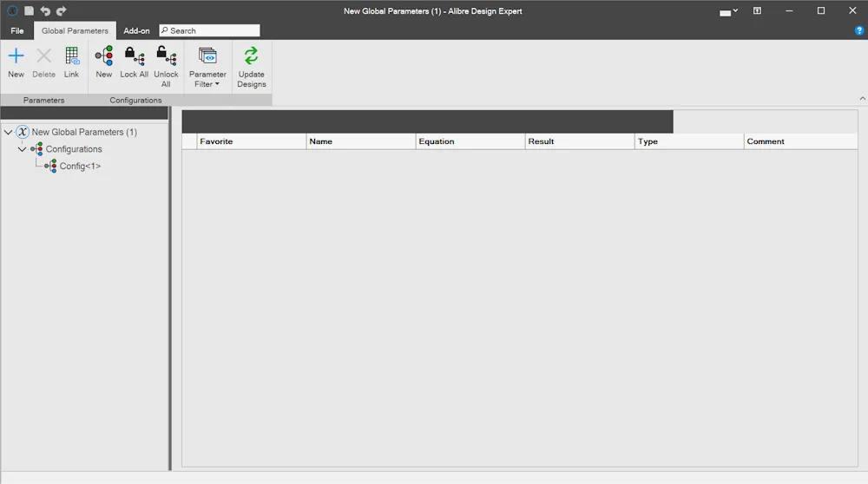
Task: Click the Link spreadsheet icon
Action: point(72,56)
